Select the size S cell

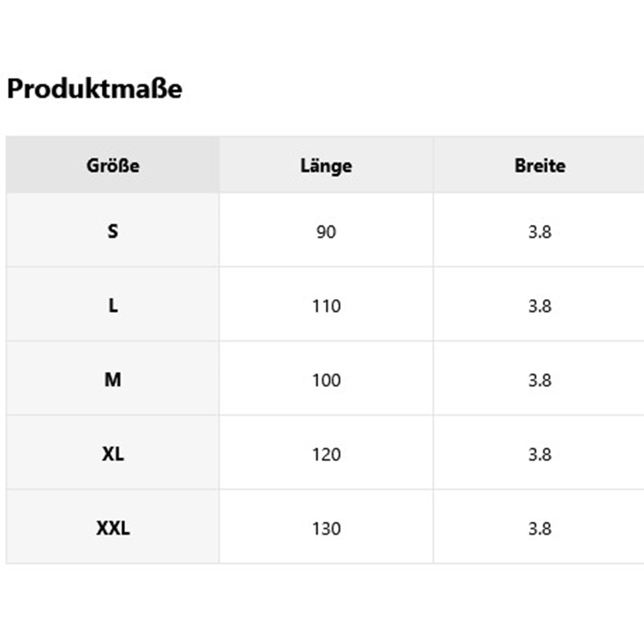click(113, 231)
